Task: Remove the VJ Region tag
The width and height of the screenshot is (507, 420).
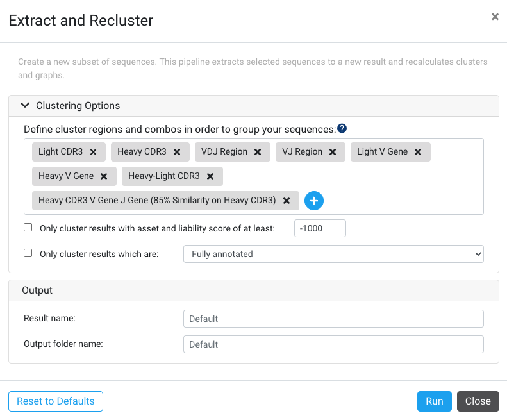Action: coord(333,152)
